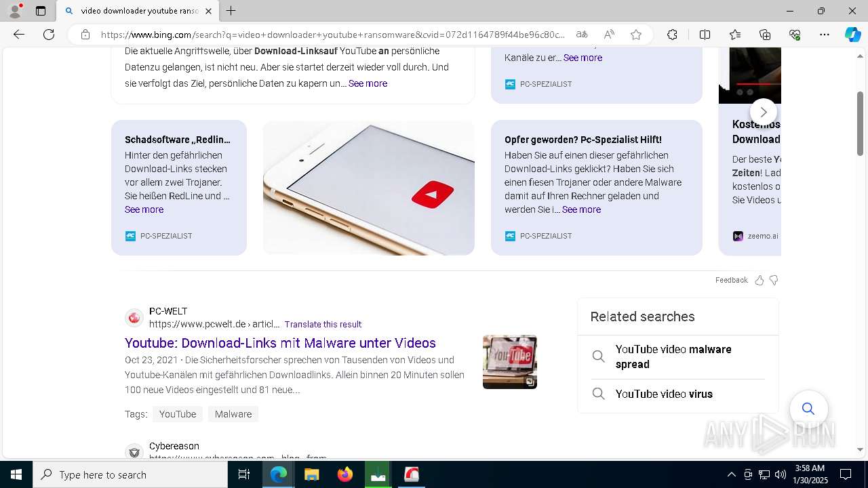Click See more after 'Kanäle zu er...'
This screenshot has height=488, width=868.
tap(583, 58)
